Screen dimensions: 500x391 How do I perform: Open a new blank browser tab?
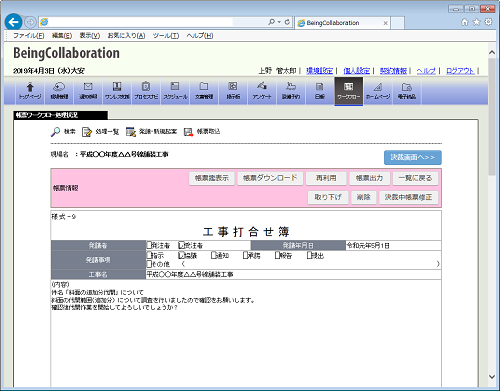[x=397, y=23]
